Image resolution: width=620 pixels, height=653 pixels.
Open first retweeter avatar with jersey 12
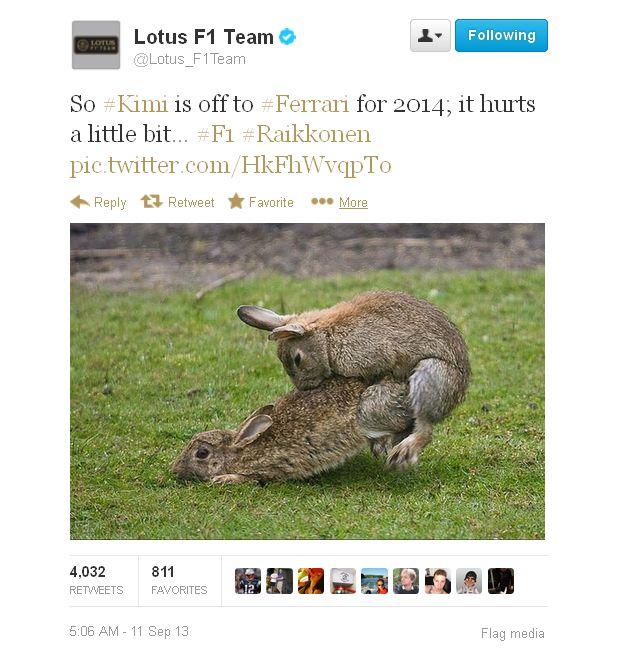point(248,581)
